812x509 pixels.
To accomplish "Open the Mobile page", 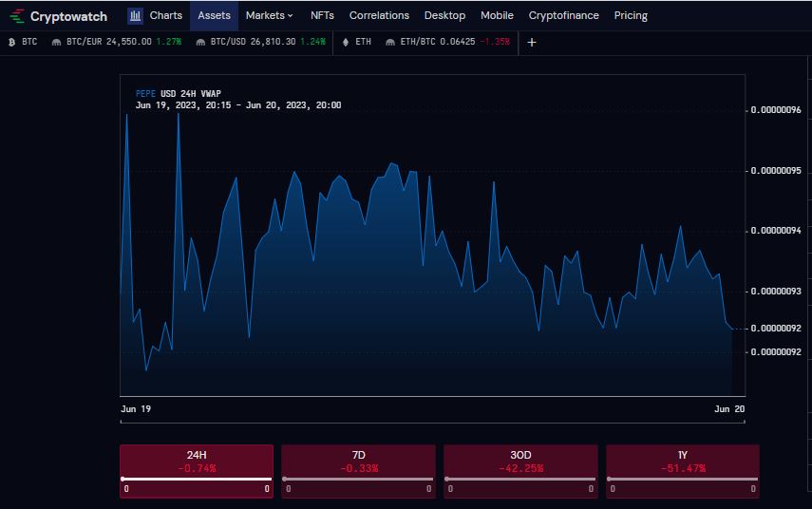I will pyautogui.click(x=497, y=15).
